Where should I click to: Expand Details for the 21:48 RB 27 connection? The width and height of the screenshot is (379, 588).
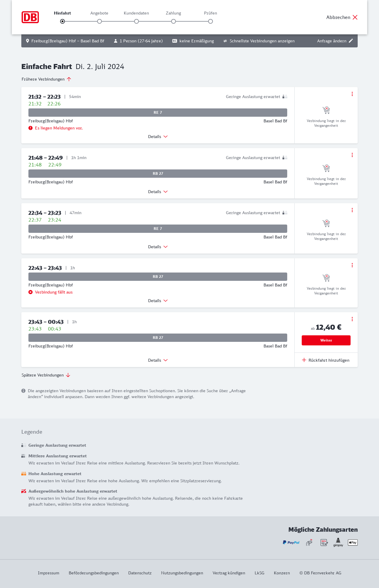(x=158, y=192)
